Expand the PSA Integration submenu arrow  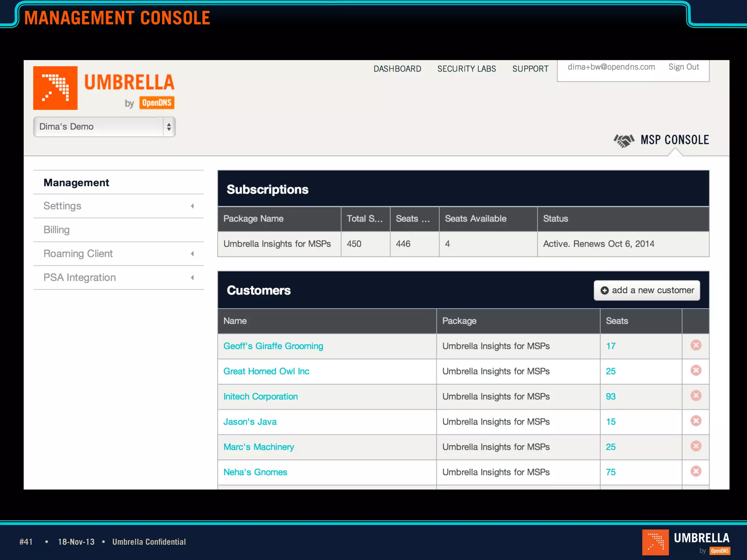click(192, 278)
